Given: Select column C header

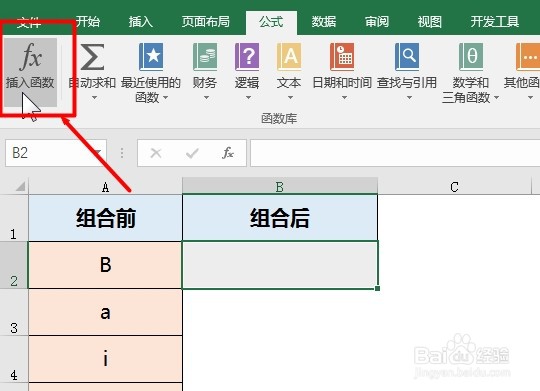Looking at the screenshot, I should (x=454, y=187).
